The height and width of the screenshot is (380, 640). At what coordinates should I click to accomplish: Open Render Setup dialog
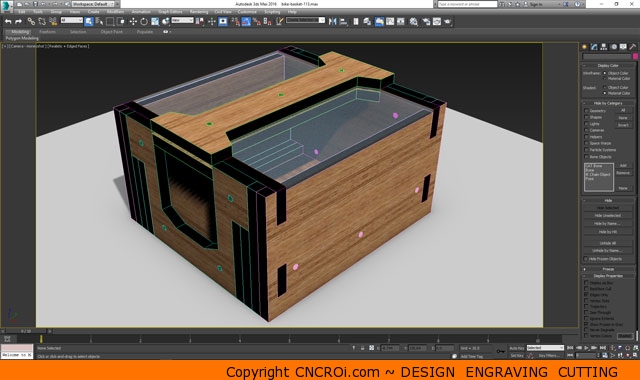[426, 22]
